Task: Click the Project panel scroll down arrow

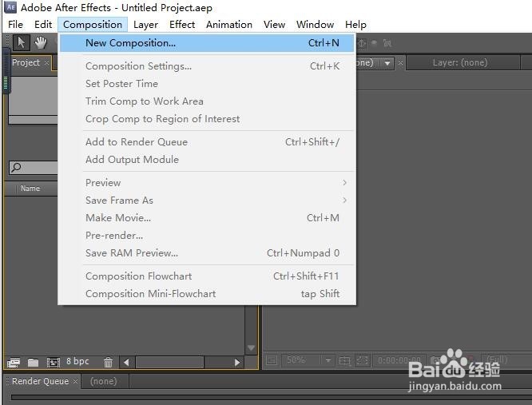Action: click(x=251, y=348)
